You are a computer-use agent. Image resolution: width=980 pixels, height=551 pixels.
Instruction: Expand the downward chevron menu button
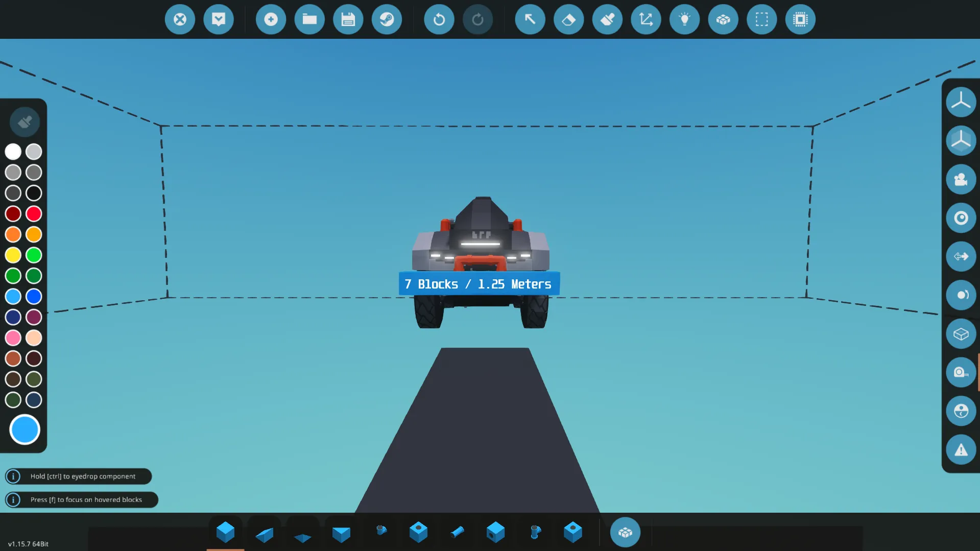(x=218, y=19)
